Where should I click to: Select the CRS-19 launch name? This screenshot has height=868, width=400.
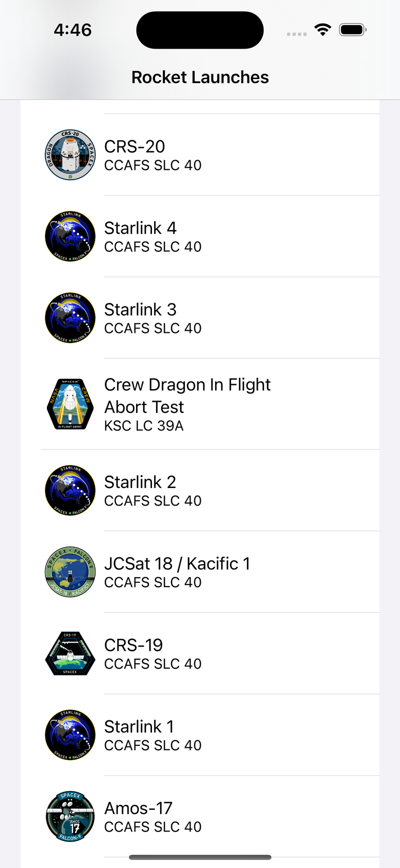tap(133, 645)
